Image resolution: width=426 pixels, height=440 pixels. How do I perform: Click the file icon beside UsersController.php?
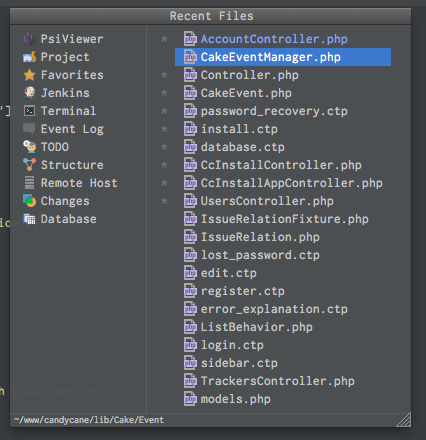190,201
